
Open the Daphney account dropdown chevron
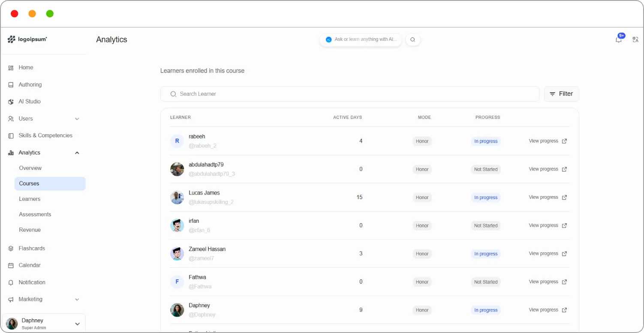point(78,324)
